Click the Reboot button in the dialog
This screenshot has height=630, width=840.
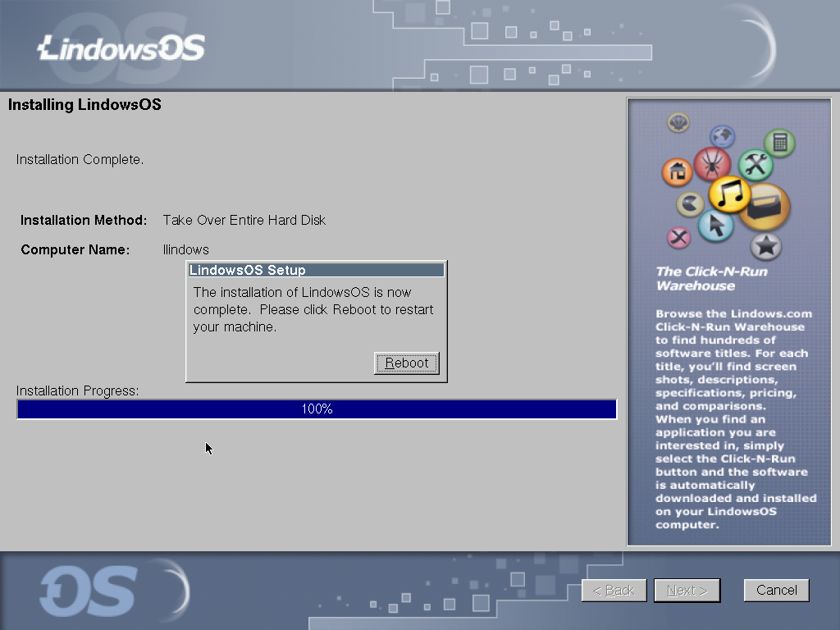pyautogui.click(x=407, y=363)
